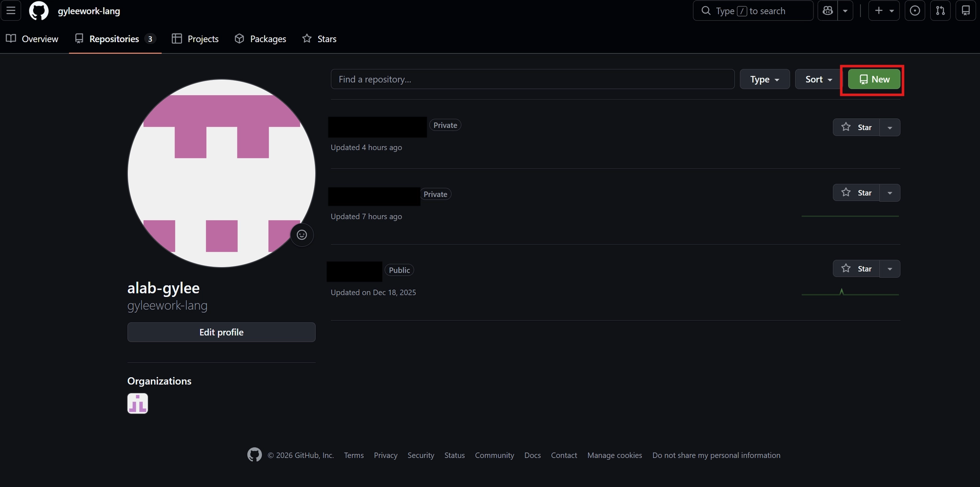Open the Terms footer link
Image resolution: width=980 pixels, height=487 pixels.
354,455
